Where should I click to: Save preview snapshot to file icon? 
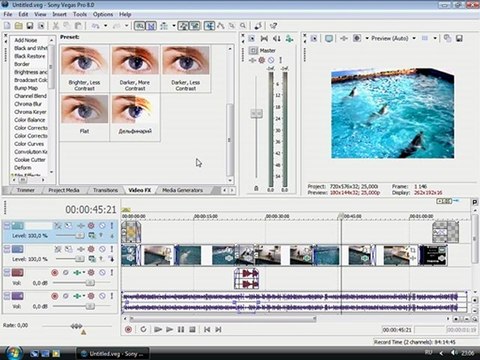click(x=459, y=39)
